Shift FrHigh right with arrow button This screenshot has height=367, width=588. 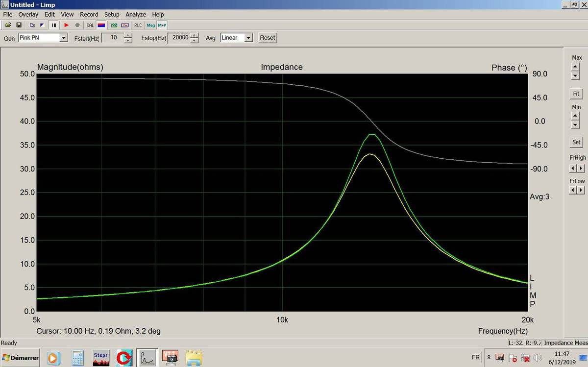pyautogui.click(x=581, y=168)
